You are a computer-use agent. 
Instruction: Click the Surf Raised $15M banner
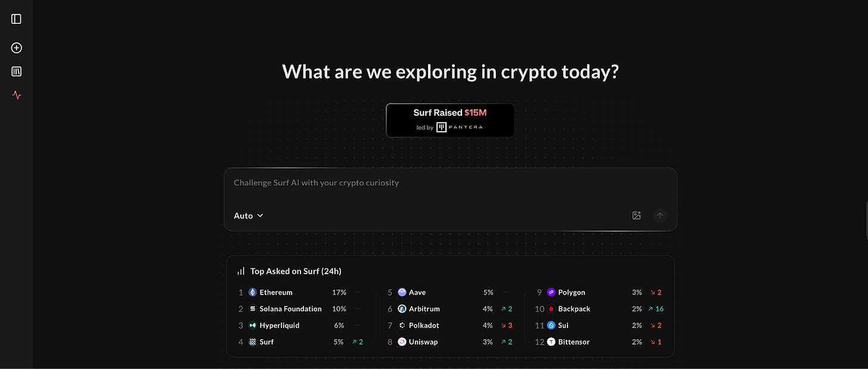[449, 119]
